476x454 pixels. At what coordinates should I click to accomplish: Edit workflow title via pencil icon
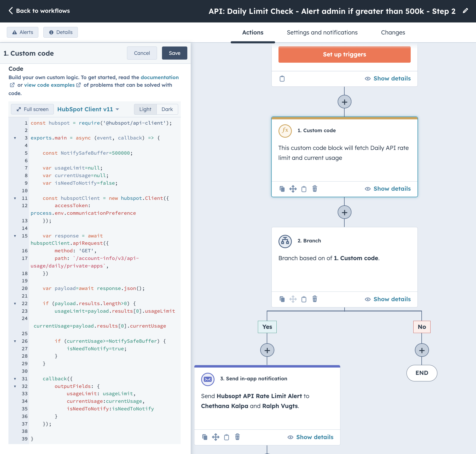click(466, 11)
